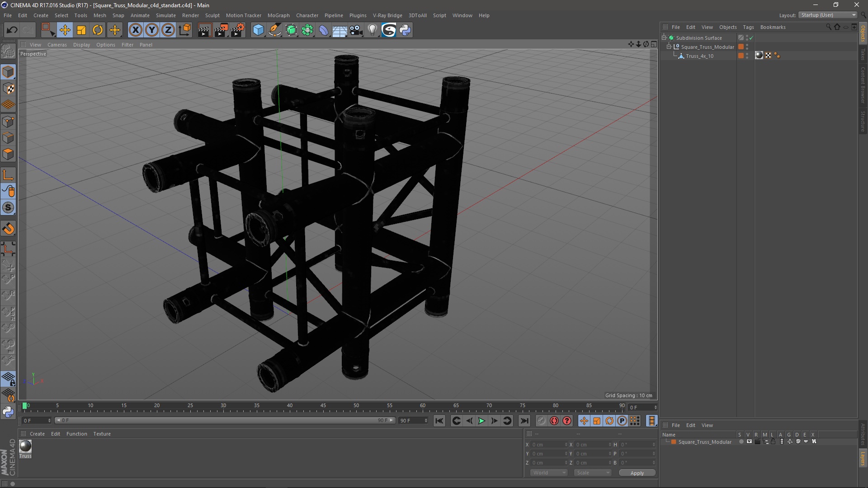Image resolution: width=868 pixels, height=488 pixels.
Task: Toggle Z axis lock
Action: [168, 30]
